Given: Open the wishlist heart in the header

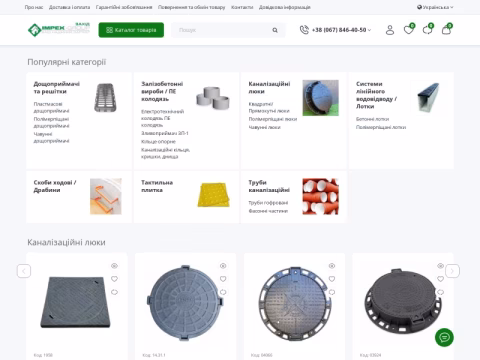Looking at the screenshot, I should pyautogui.click(x=409, y=29).
